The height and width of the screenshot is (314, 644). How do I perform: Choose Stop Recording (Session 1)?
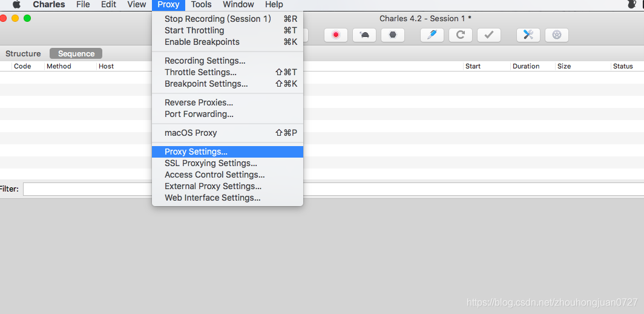[228, 19]
